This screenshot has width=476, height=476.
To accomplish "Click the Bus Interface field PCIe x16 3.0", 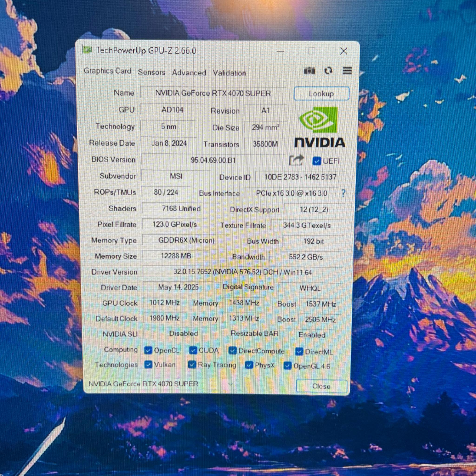I will 291,193.
